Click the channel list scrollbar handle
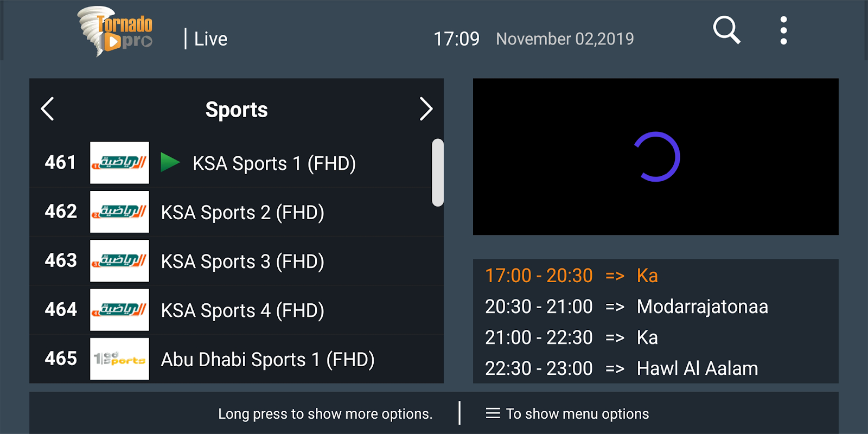The image size is (868, 434). pos(437,173)
